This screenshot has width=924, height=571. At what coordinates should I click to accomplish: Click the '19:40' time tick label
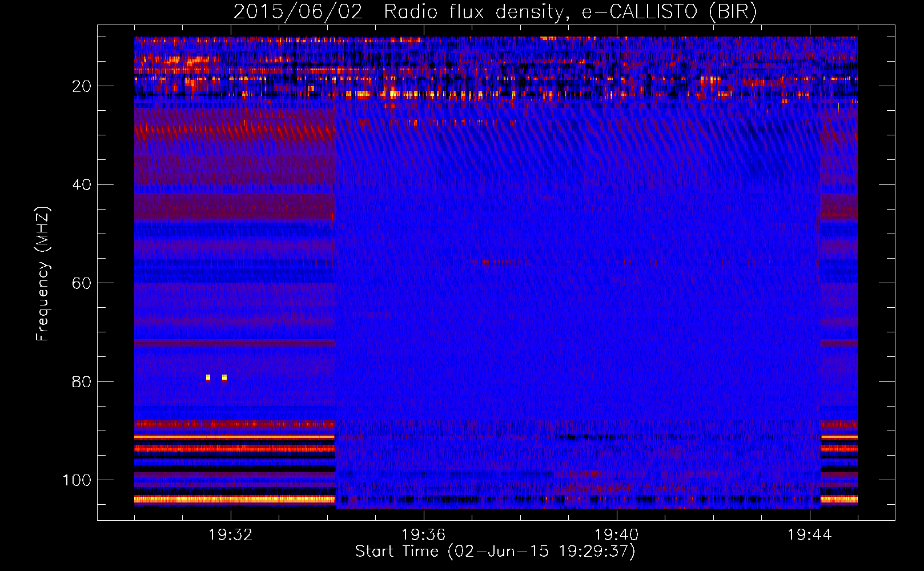pos(617,535)
